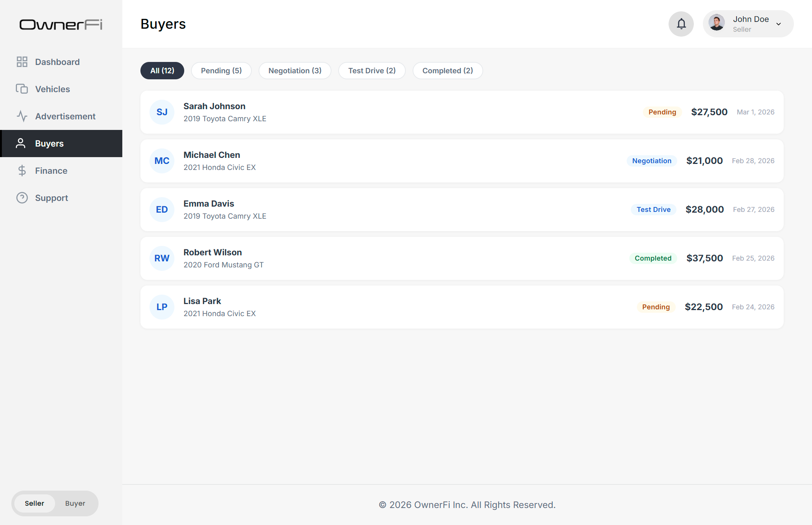Click Emma Davis's 2019 Toyota Camry XLE
This screenshot has width=812, height=525.
[225, 216]
